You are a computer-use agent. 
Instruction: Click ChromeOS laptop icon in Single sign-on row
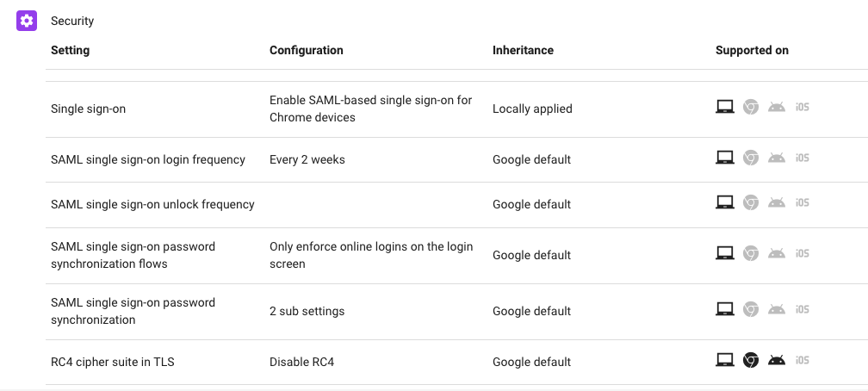pyautogui.click(x=725, y=108)
